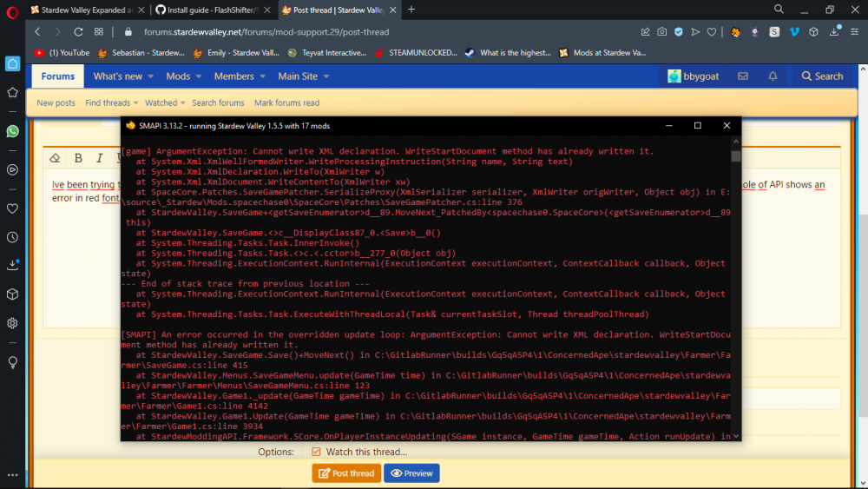Screen dimensions: 868x489
Task: Open the ad blocker shield icon
Action: (678, 32)
